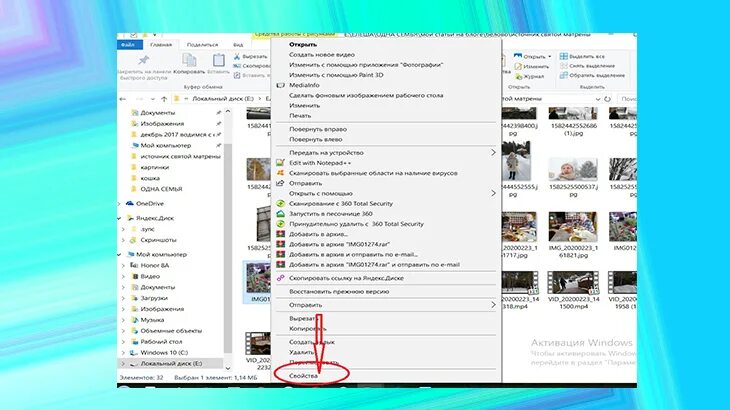
Task: Click the orange virus scan icon in the menu
Action: (x=280, y=173)
